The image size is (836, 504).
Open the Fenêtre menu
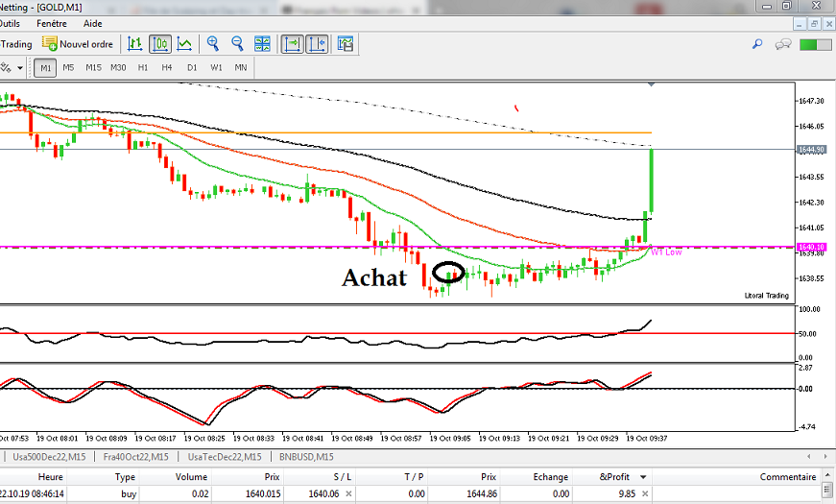pos(52,23)
